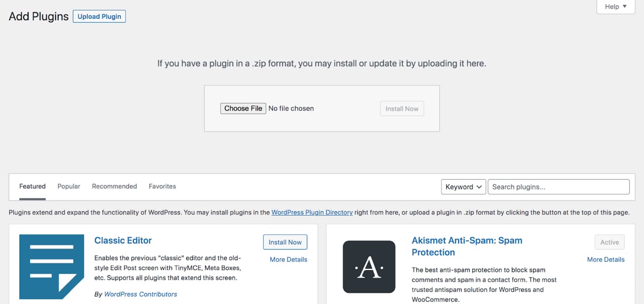Install the Classic Editor plugin now

(x=285, y=242)
